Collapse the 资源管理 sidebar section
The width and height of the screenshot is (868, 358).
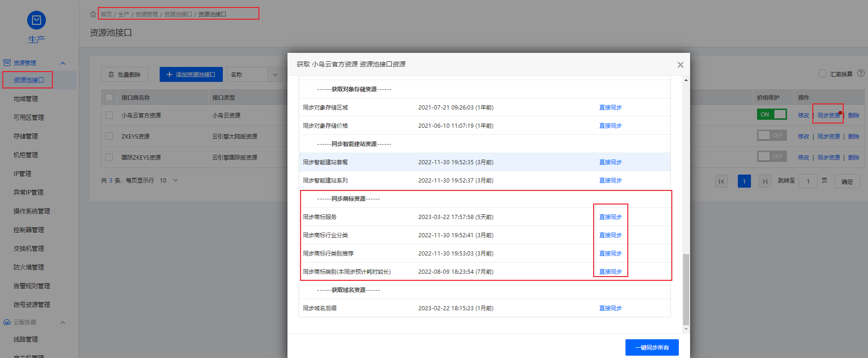click(x=63, y=63)
